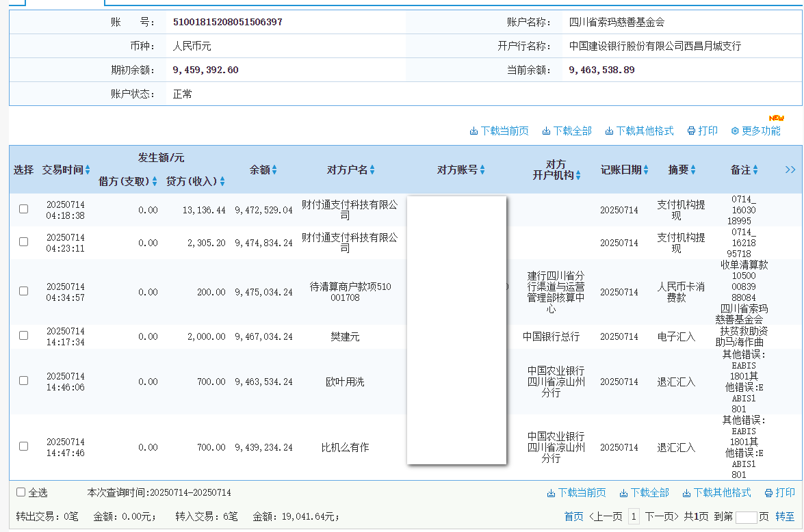Sort by 备注 column arrows
Screen dimensions: 804x532
tap(755, 170)
